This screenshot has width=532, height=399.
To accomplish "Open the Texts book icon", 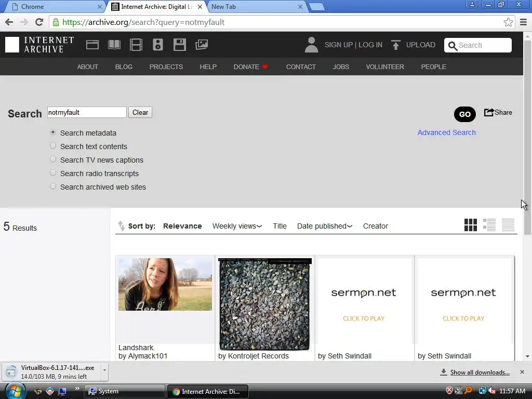I will 114,45.
